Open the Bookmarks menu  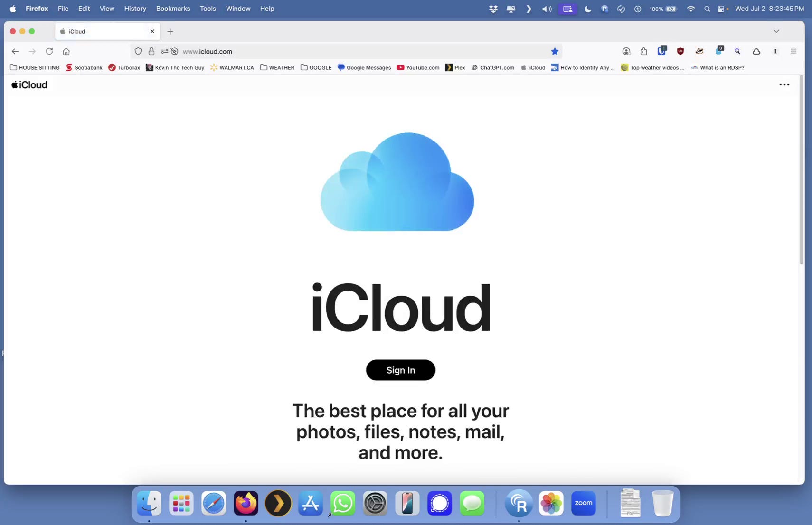tap(173, 9)
